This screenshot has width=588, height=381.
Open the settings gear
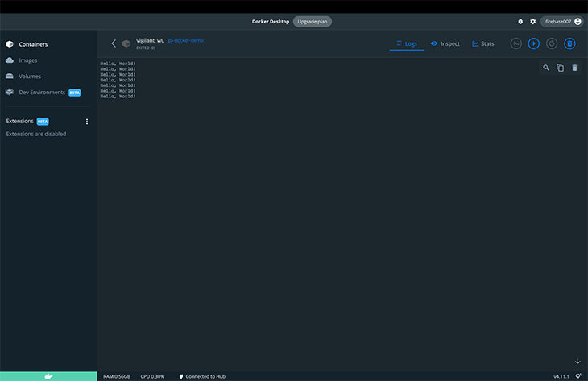click(x=532, y=22)
